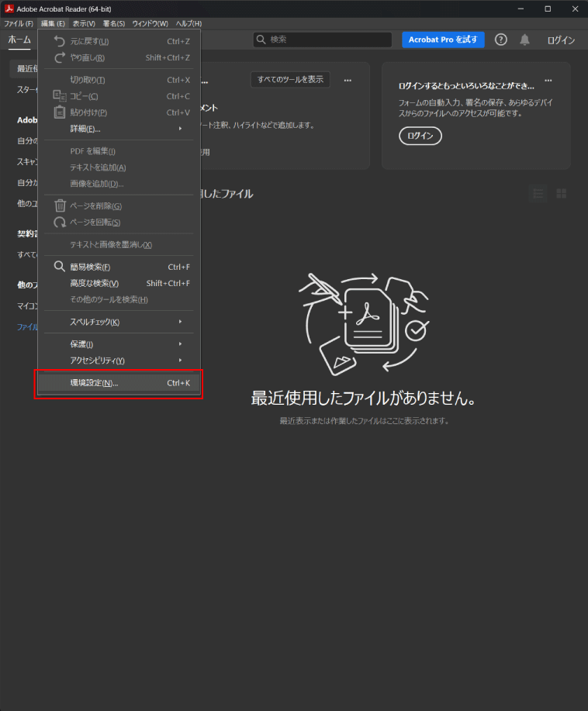Open the 表示(V) menu
588x711 pixels.
pyautogui.click(x=84, y=24)
